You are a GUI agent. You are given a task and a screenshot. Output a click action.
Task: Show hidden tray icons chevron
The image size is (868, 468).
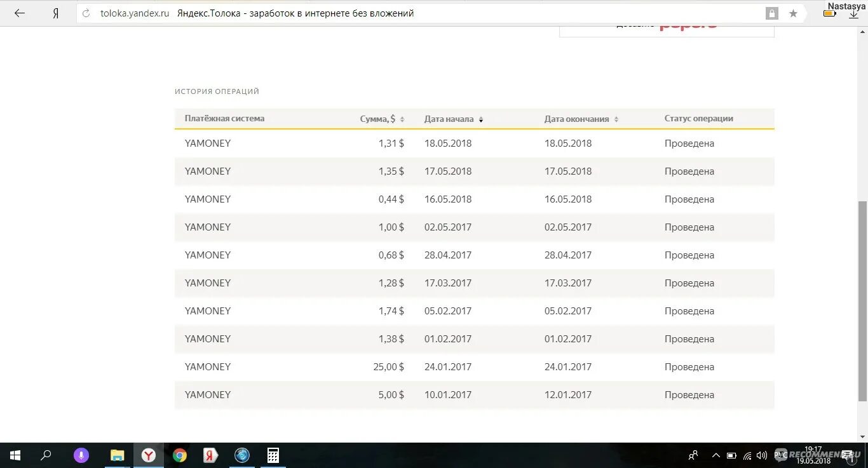(x=716, y=455)
